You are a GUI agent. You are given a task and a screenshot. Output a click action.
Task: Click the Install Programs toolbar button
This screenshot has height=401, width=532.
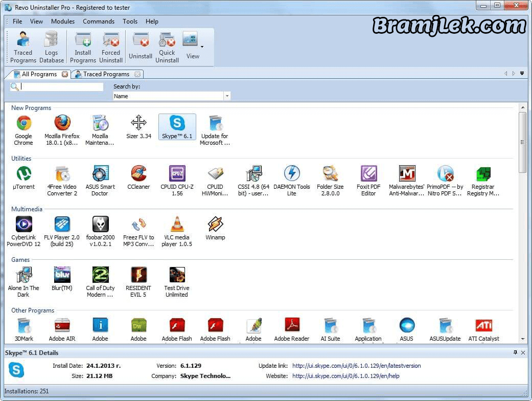click(x=83, y=47)
